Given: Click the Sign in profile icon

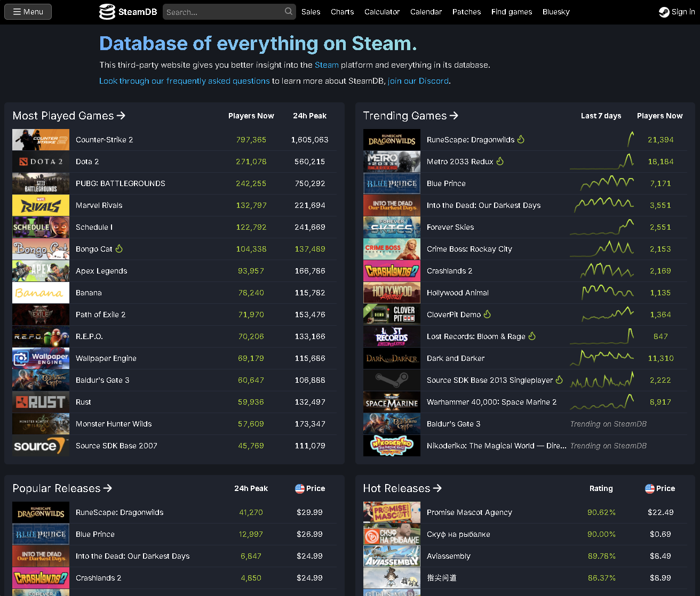Looking at the screenshot, I should pyautogui.click(x=664, y=12).
